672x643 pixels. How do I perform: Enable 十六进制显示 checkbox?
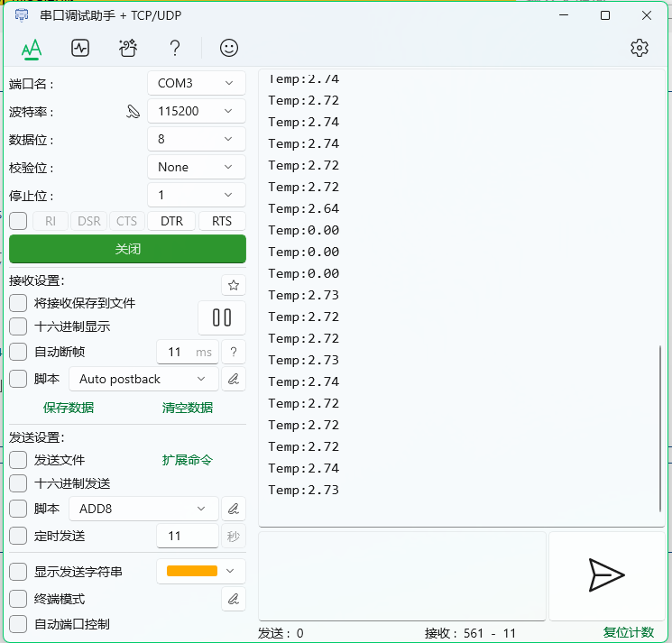coord(18,326)
